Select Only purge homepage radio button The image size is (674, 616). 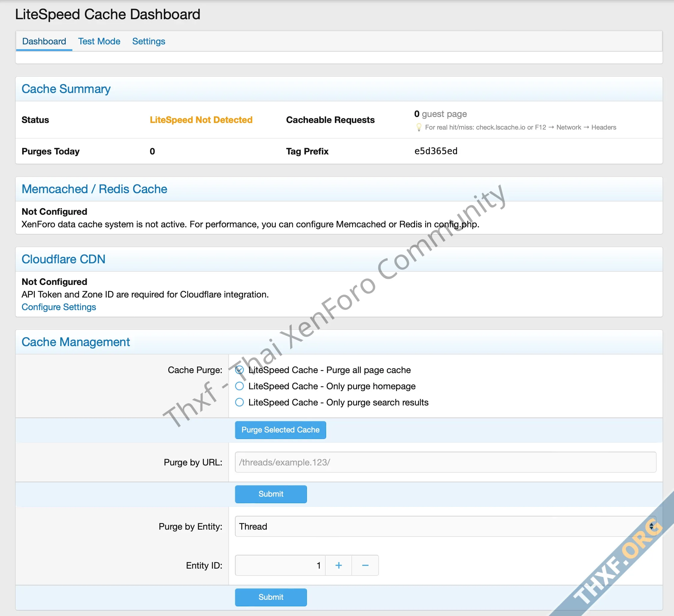(x=239, y=386)
